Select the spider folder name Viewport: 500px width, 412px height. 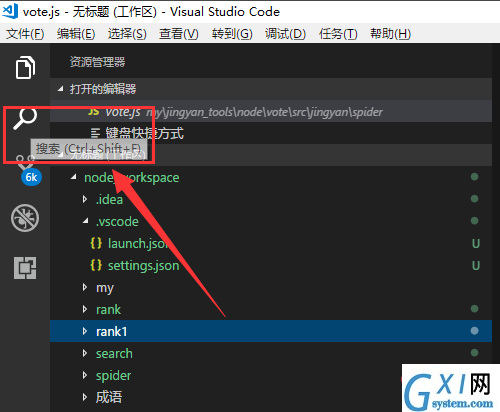point(113,376)
